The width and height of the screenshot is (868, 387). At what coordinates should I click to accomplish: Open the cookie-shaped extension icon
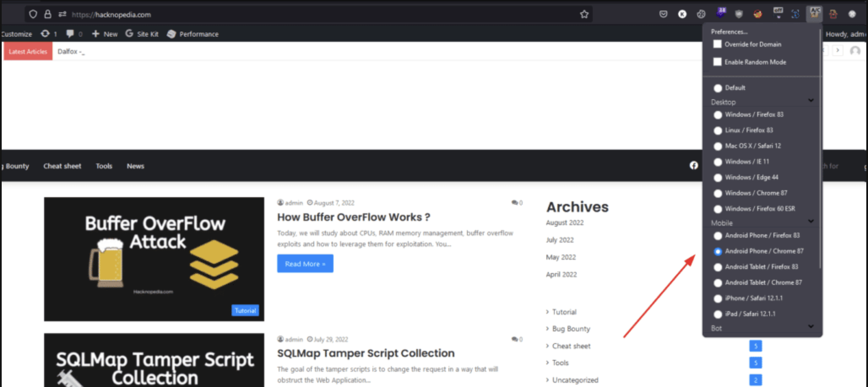click(x=701, y=14)
